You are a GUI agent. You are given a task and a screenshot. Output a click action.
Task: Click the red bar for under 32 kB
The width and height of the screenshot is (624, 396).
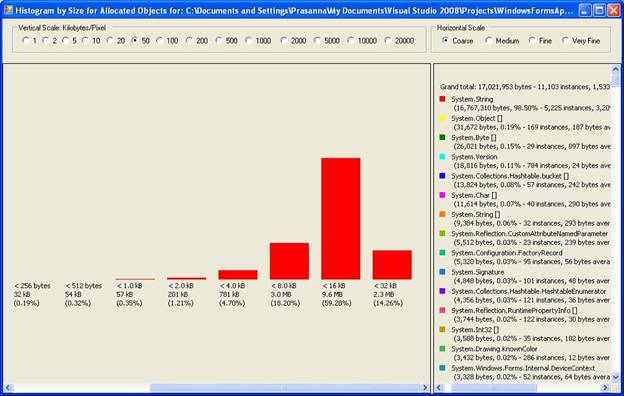pyautogui.click(x=392, y=265)
